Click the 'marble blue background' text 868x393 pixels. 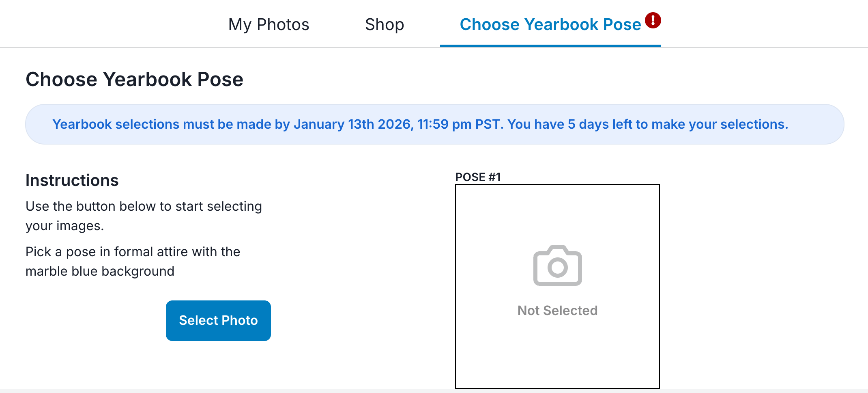point(100,271)
